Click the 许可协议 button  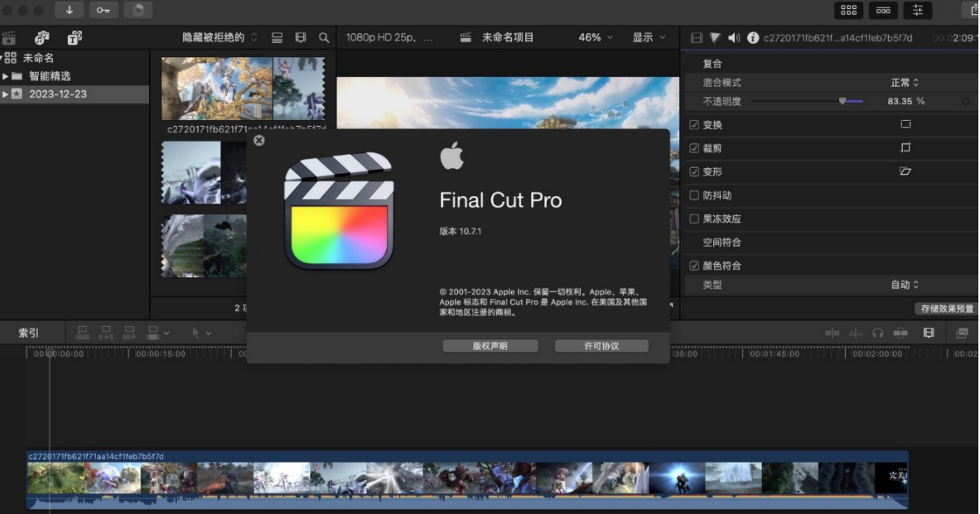(x=601, y=346)
